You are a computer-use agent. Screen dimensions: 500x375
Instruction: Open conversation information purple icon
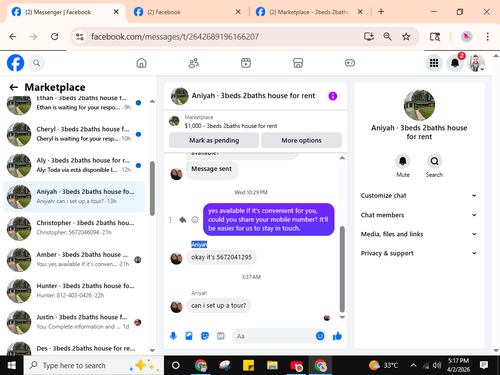pos(333,96)
